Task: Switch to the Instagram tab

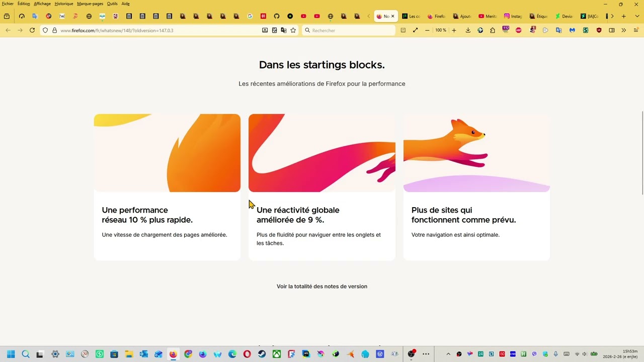Action: tap(513, 16)
